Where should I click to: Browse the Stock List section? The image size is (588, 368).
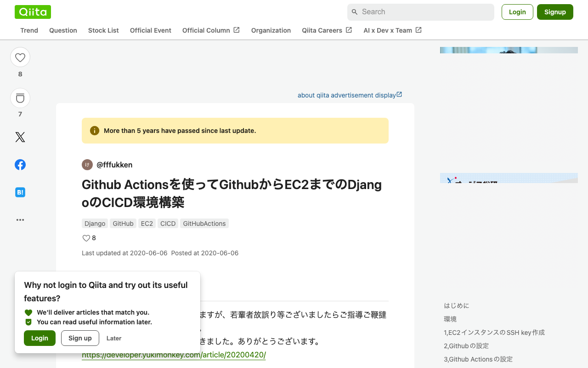pyautogui.click(x=103, y=30)
